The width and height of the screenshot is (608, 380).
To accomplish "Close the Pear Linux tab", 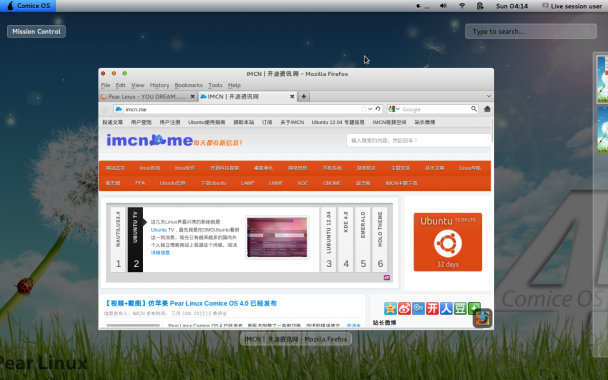I will pos(192,97).
